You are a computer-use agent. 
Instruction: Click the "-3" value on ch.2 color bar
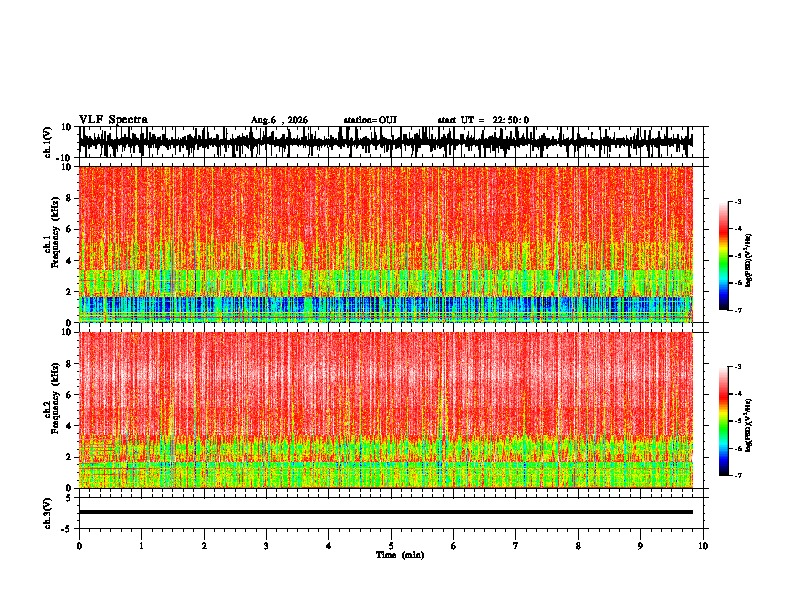pos(737,367)
